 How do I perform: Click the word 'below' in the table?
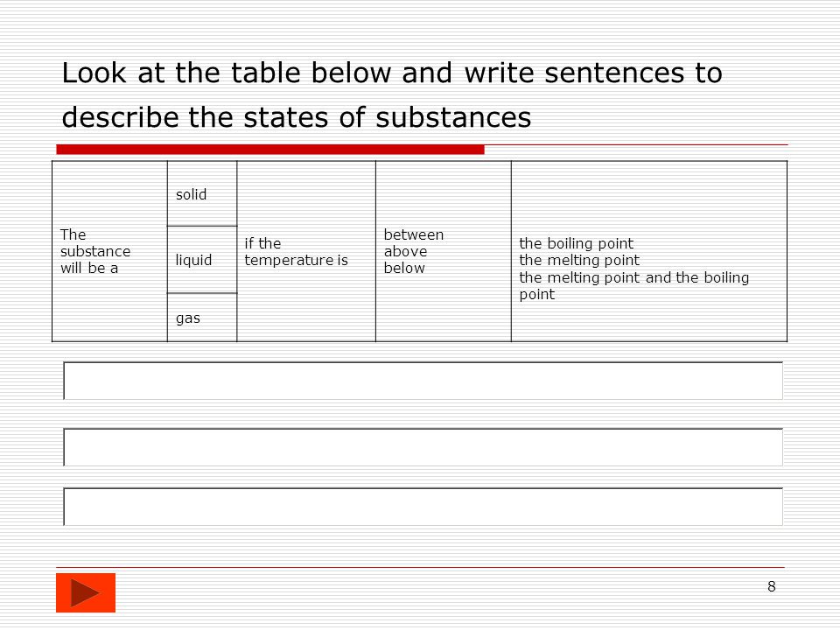click(x=404, y=268)
